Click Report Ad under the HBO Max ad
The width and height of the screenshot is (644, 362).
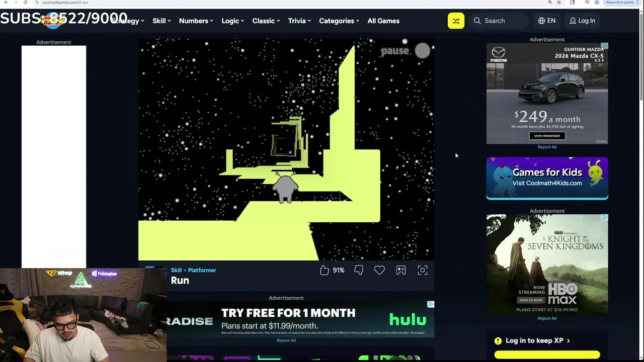547,318
